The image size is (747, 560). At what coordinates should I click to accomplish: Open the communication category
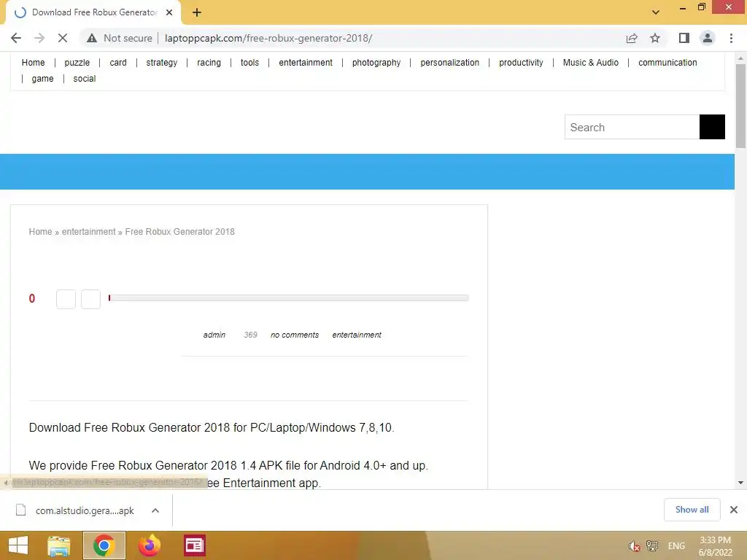point(667,63)
